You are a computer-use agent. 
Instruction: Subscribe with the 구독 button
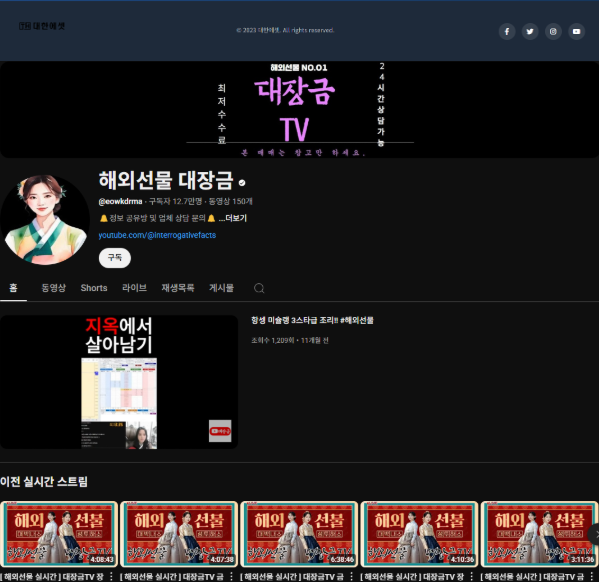tap(115, 258)
